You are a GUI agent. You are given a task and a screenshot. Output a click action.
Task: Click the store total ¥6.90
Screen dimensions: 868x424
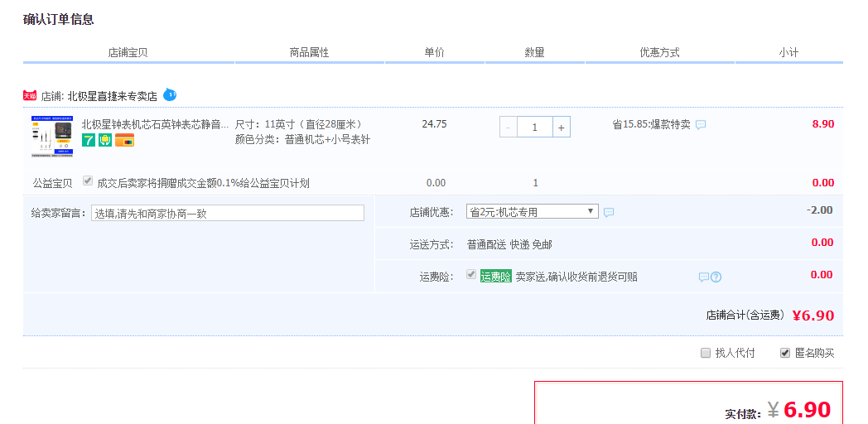[813, 316]
